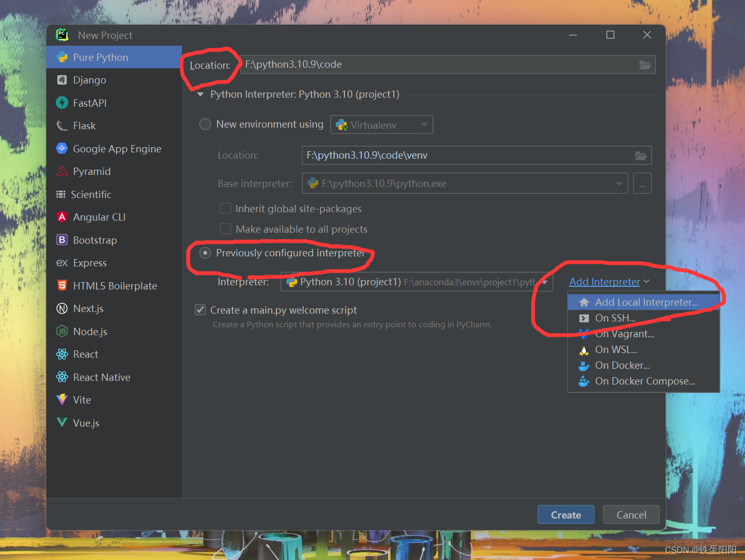Select Django label in project list
This screenshot has width=745, height=560.
pyautogui.click(x=89, y=80)
